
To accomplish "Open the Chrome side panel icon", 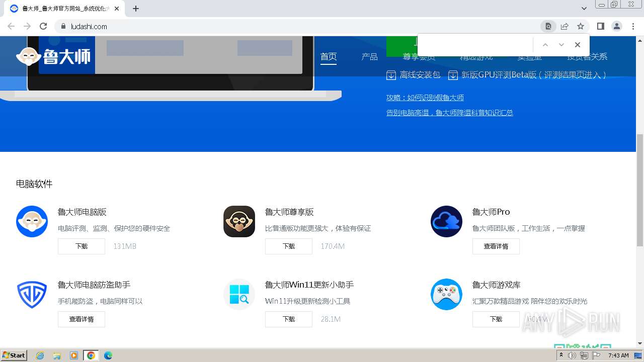I will [x=600, y=26].
